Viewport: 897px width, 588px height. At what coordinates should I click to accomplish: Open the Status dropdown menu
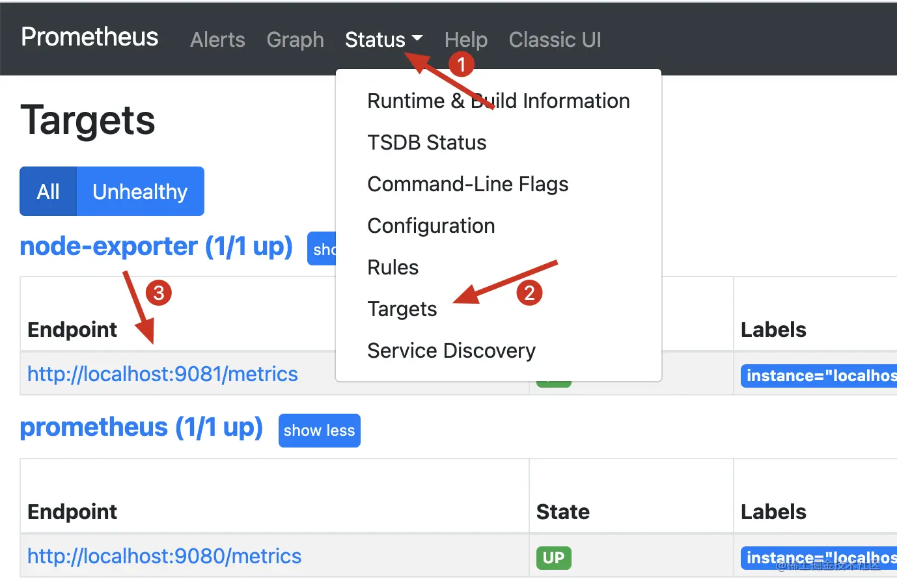pyautogui.click(x=383, y=40)
